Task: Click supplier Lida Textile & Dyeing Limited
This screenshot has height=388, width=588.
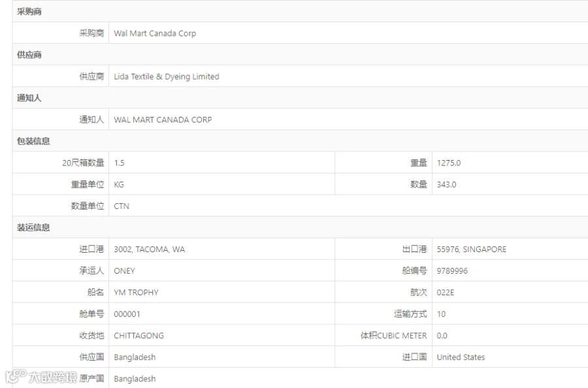Action: 167,76
